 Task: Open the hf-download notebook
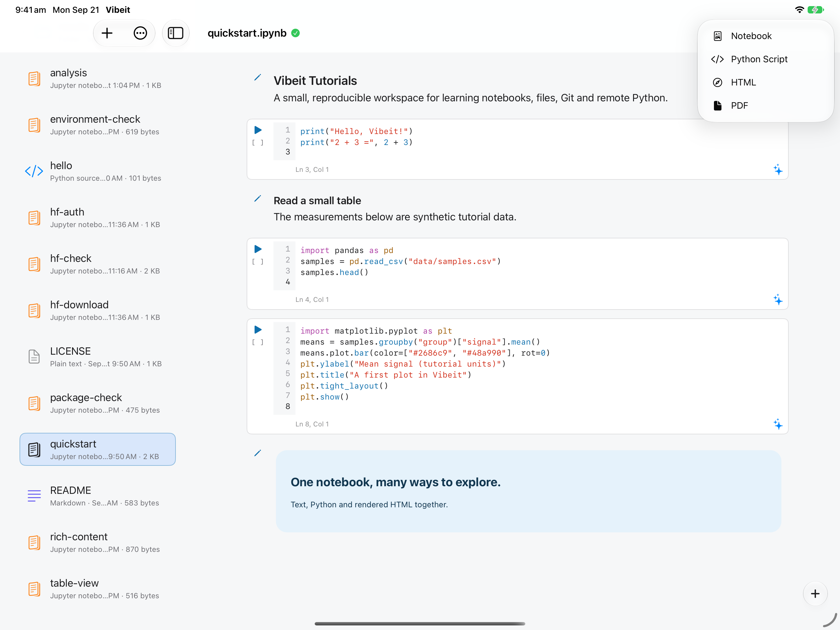(98, 310)
